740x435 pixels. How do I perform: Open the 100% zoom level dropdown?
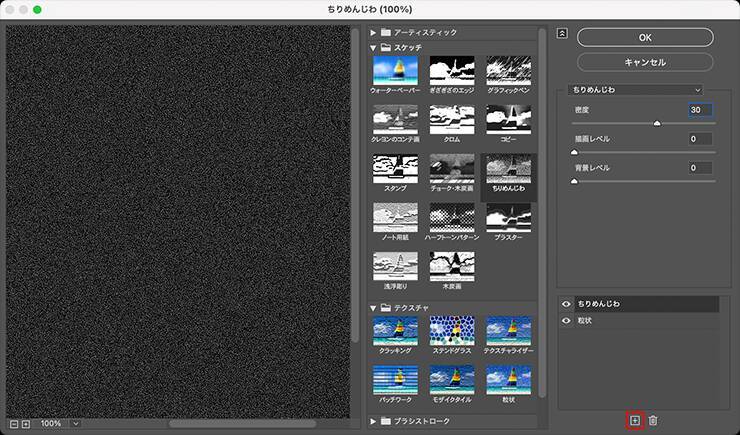pyautogui.click(x=75, y=423)
